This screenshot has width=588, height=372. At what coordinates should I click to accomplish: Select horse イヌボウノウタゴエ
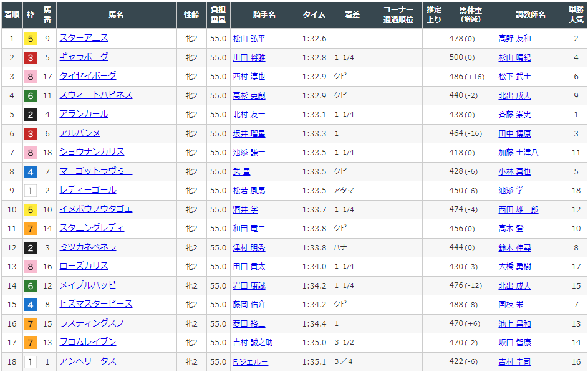95,209
